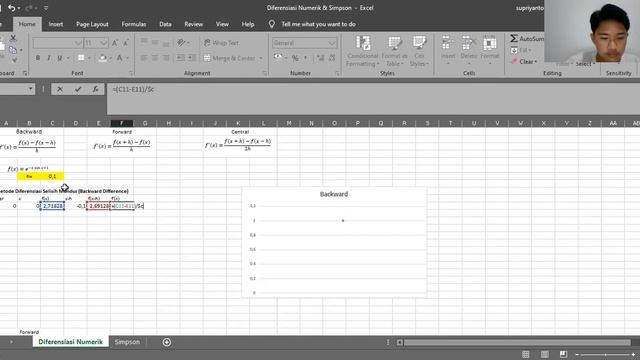Click Format cells button

(489, 51)
